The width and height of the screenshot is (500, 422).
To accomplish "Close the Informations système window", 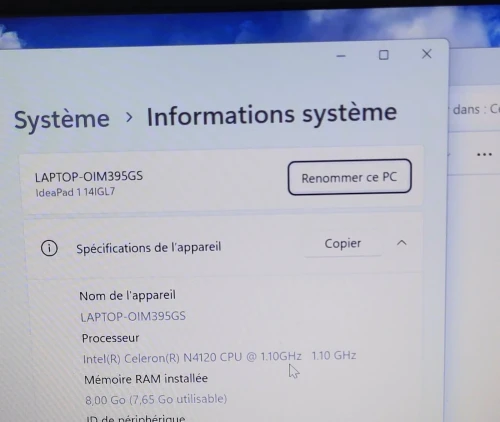I will pyautogui.click(x=427, y=54).
